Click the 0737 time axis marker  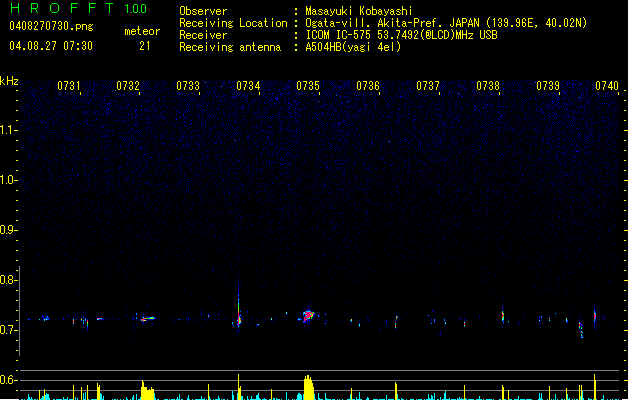click(x=428, y=86)
